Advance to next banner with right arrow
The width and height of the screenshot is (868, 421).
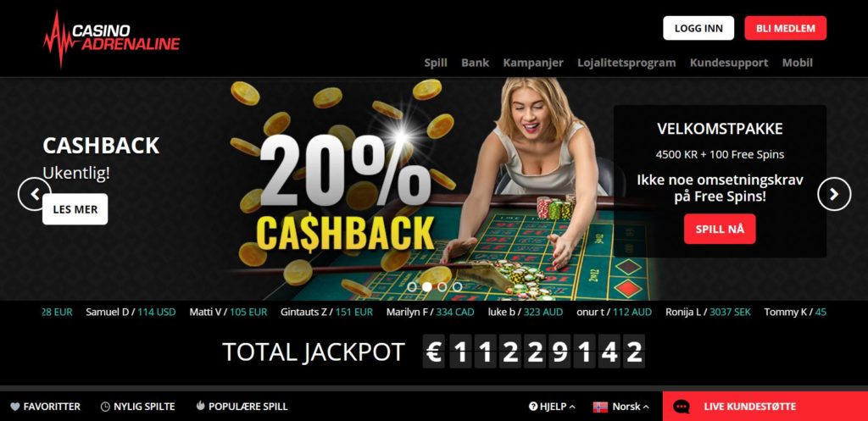[x=834, y=194]
